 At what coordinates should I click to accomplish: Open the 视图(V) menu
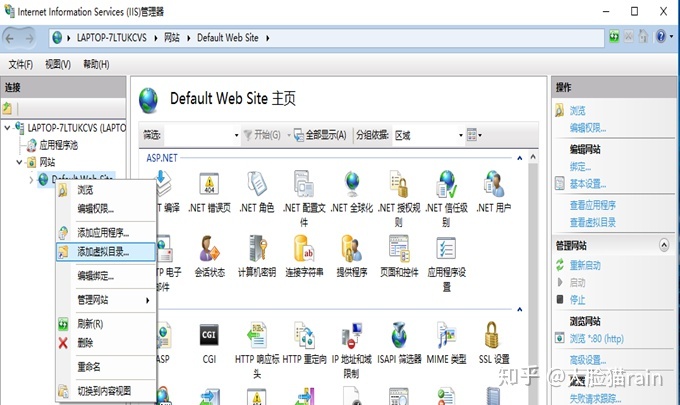pyautogui.click(x=58, y=65)
